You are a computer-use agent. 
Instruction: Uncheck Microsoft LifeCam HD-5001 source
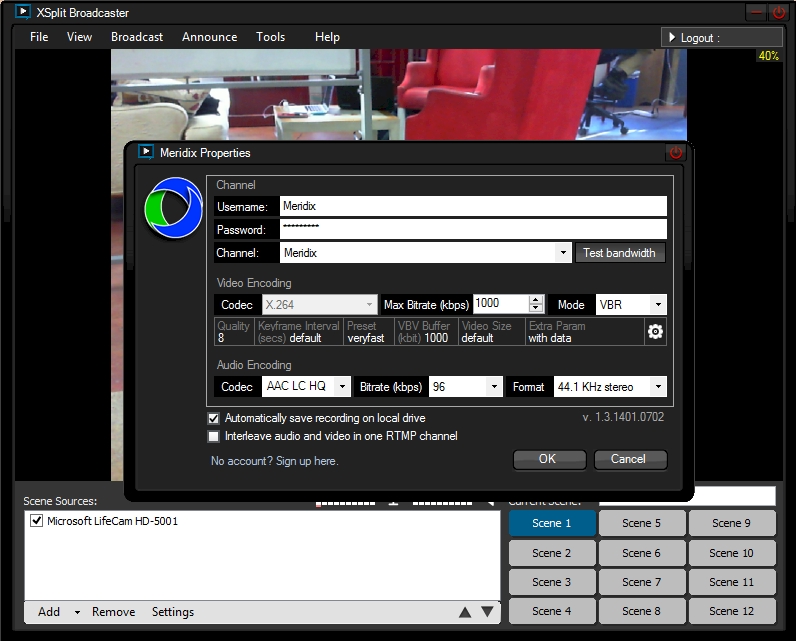[x=37, y=521]
